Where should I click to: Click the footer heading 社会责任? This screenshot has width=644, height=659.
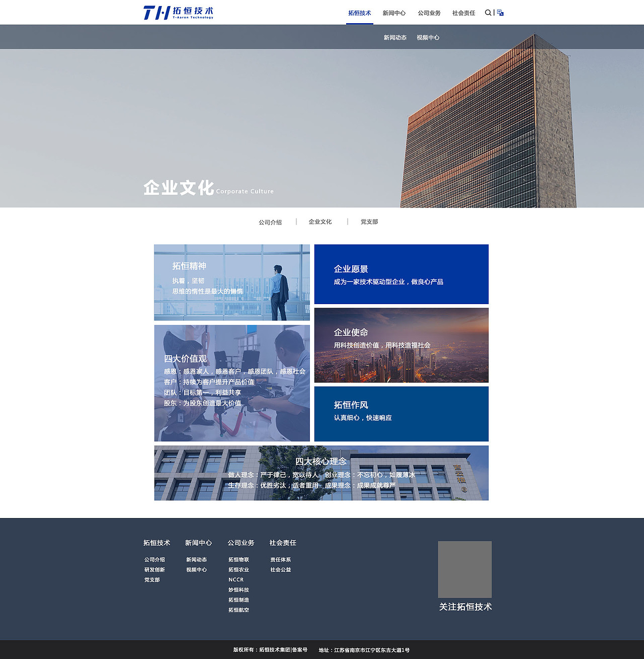[283, 543]
